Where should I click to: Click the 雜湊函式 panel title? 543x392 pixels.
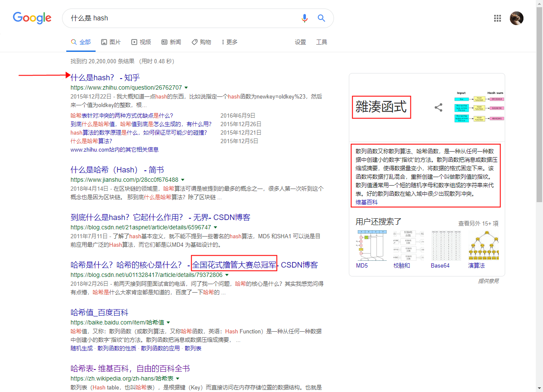[381, 107]
